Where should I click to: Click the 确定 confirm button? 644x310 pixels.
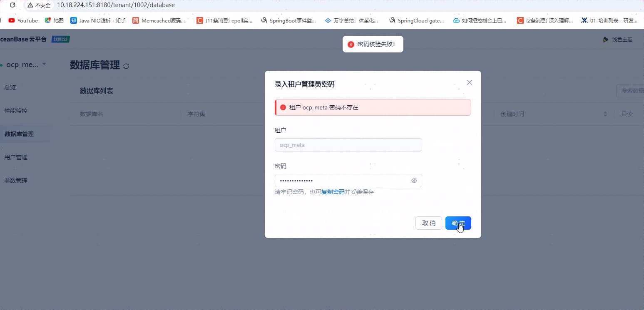[x=458, y=223]
